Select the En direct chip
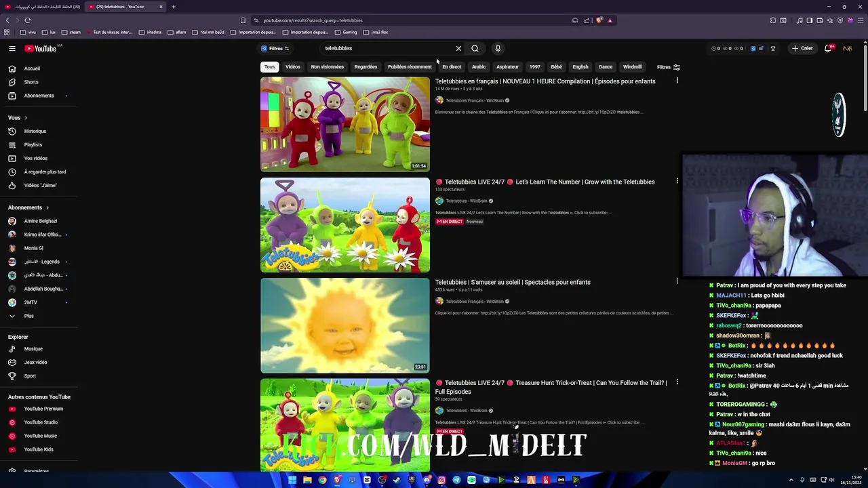The image size is (868, 488). coord(452,66)
